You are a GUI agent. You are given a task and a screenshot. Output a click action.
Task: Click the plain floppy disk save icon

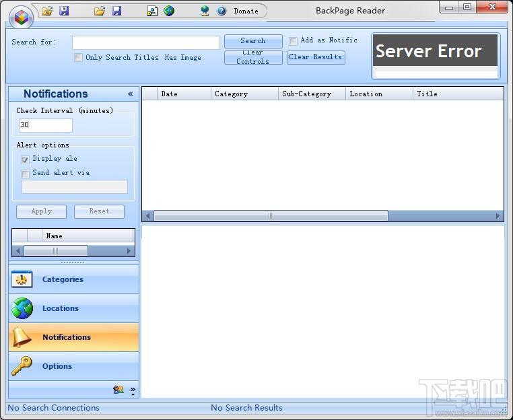(116, 11)
